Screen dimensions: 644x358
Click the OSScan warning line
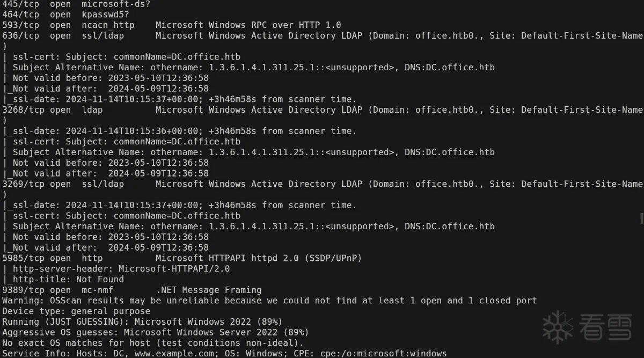pyautogui.click(x=269, y=301)
